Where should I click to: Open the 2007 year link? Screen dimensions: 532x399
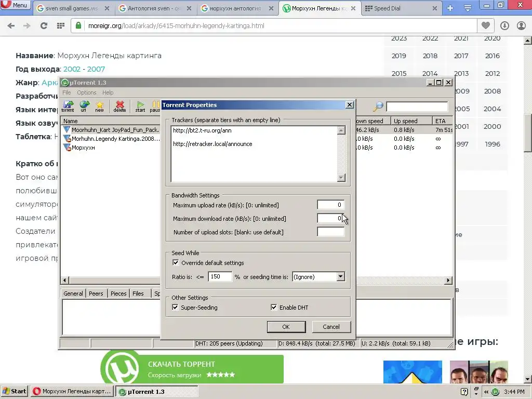96,69
